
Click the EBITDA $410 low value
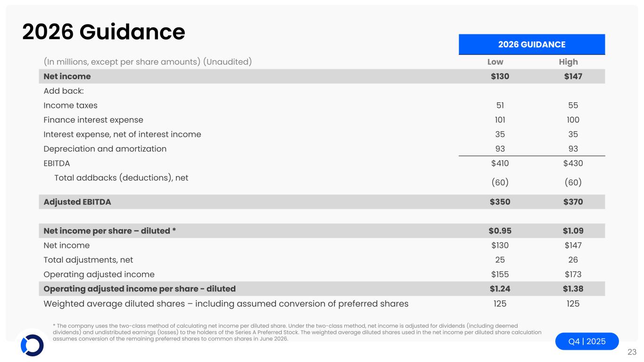point(500,163)
